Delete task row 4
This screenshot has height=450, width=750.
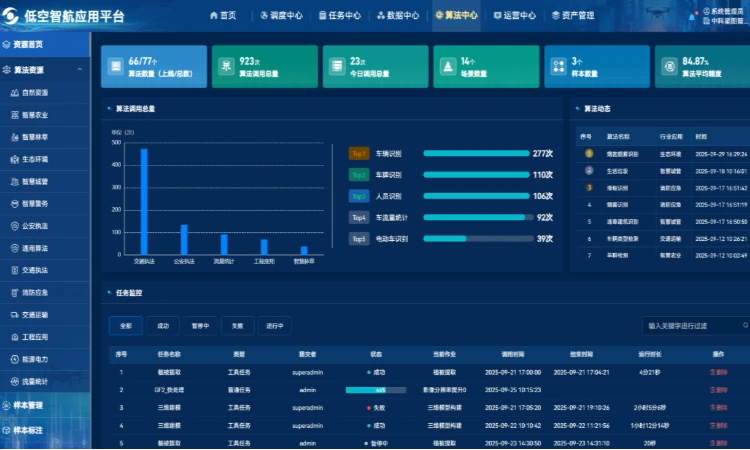[x=718, y=425]
